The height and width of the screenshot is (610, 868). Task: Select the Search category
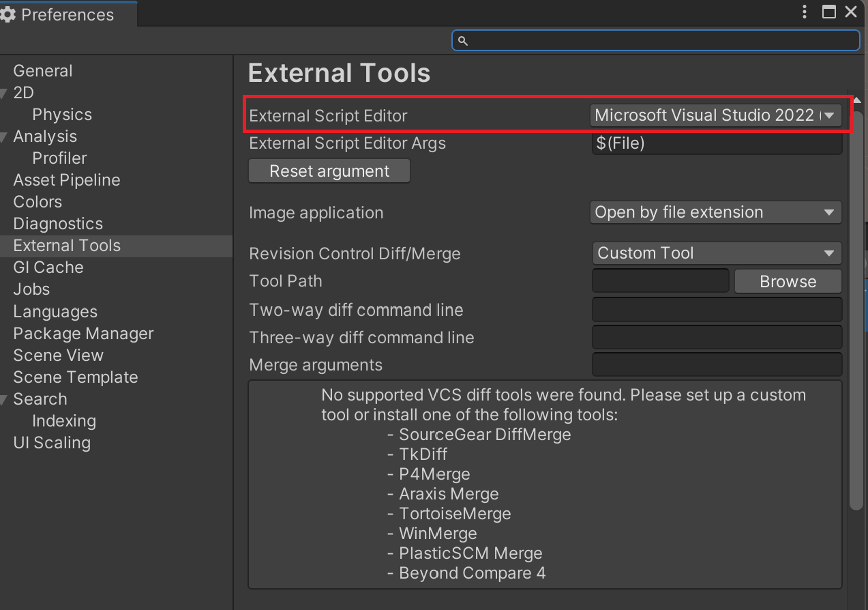click(x=40, y=399)
